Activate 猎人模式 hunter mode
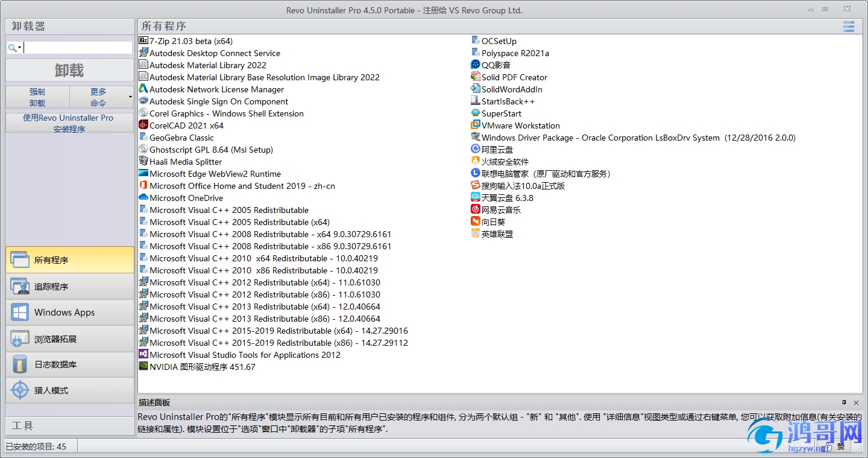Image resolution: width=868 pixels, height=458 pixels. [x=70, y=390]
